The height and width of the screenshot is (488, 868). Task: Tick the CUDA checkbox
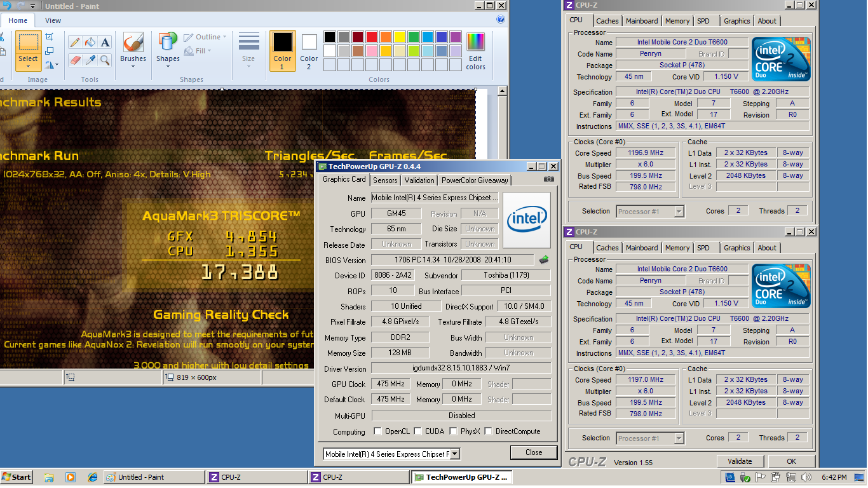(x=418, y=431)
